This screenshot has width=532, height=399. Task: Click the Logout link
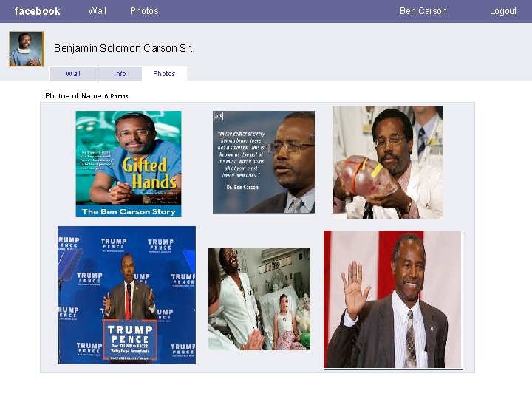pos(503,11)
